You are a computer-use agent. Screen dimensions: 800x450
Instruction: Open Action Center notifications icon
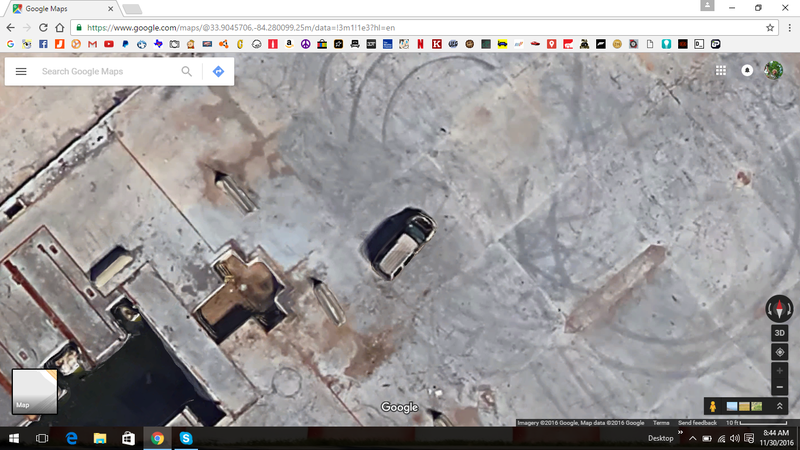click(749, 438)
